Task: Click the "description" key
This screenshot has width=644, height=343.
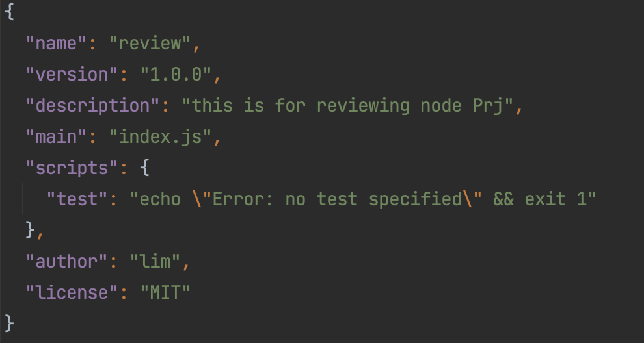Action: (92, 106)
